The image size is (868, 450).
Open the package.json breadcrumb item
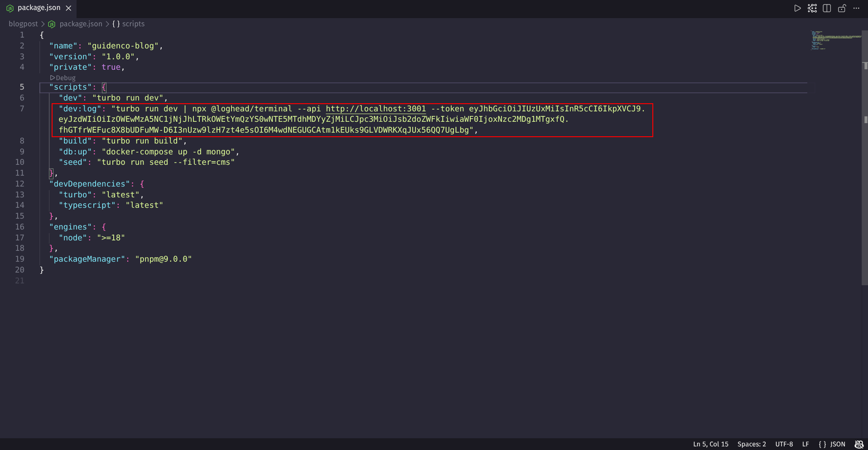(x=81, y=24)
